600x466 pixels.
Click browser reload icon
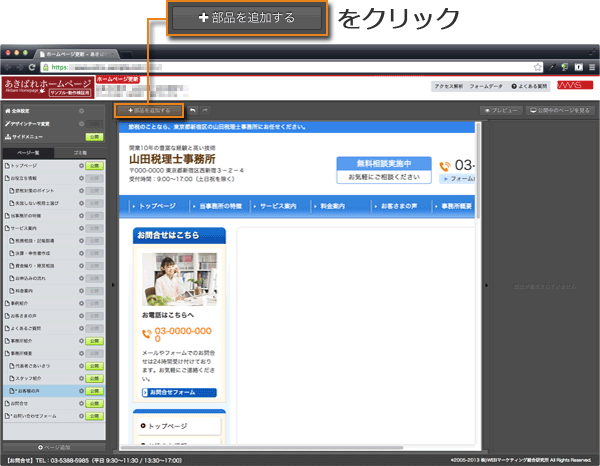click(x=32, y=67)
